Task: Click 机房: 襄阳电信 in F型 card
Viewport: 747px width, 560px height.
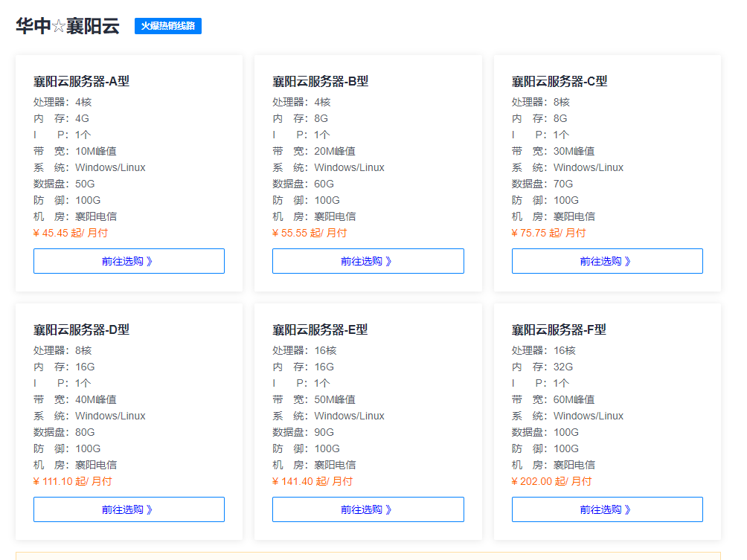Action: click(553, 465)
